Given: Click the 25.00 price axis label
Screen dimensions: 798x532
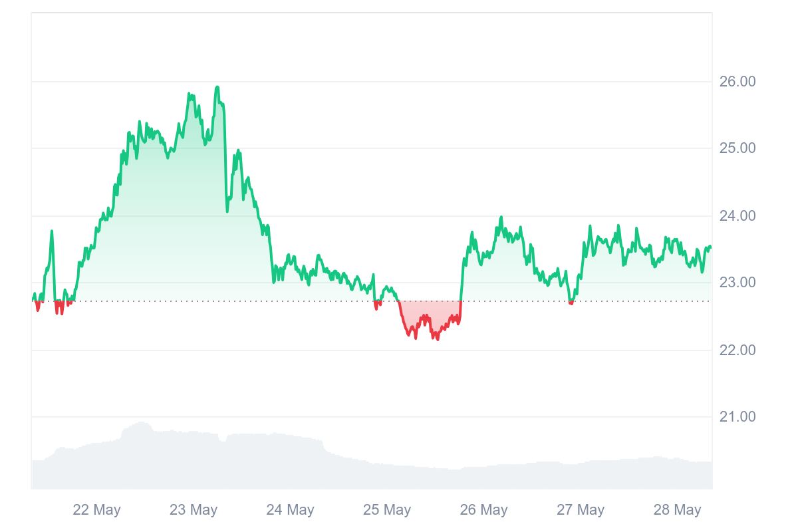Looking at the screenshot, I should tap(737, 148).
